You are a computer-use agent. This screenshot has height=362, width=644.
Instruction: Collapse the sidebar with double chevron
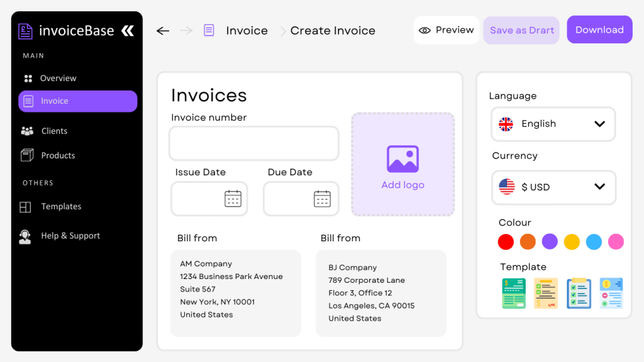(x=128, y=31)
